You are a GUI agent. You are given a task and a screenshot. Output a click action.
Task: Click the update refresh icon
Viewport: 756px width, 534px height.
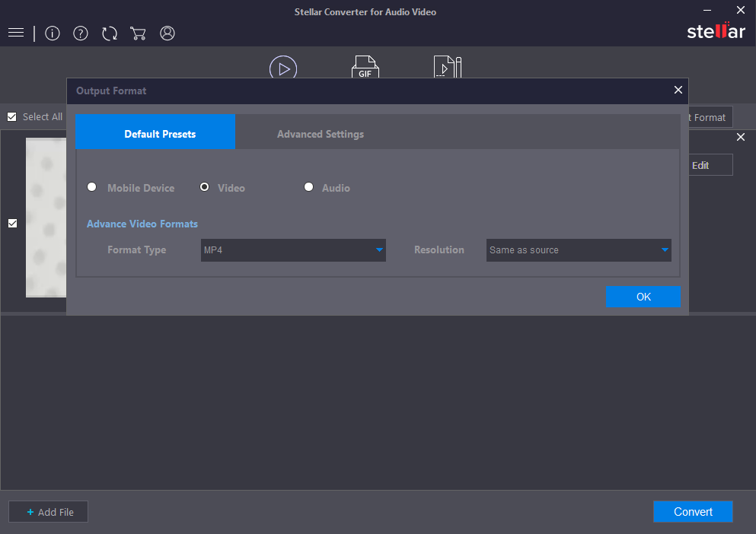110,33
